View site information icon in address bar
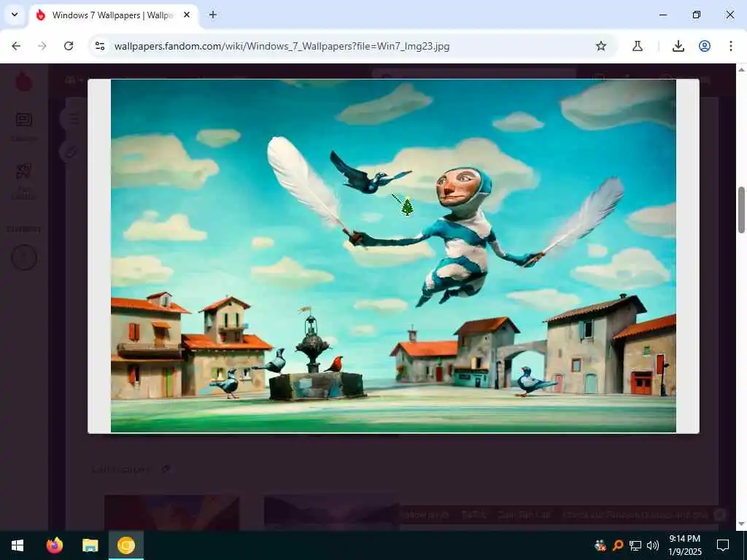The height and width of the screenshot is (560, 747). (x=100, y=46)
